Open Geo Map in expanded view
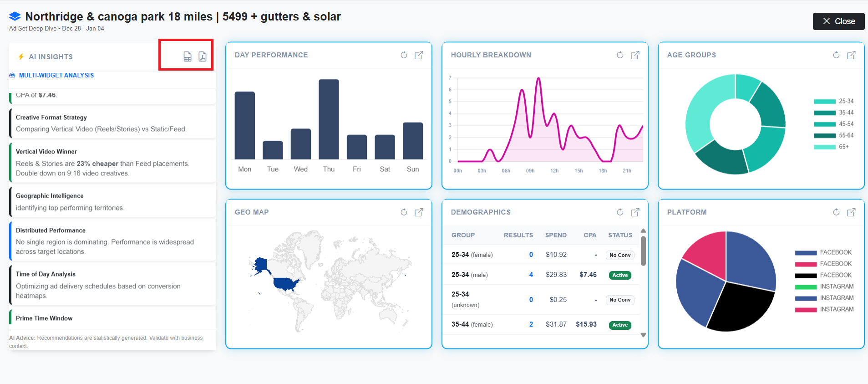 click(419, 212)
